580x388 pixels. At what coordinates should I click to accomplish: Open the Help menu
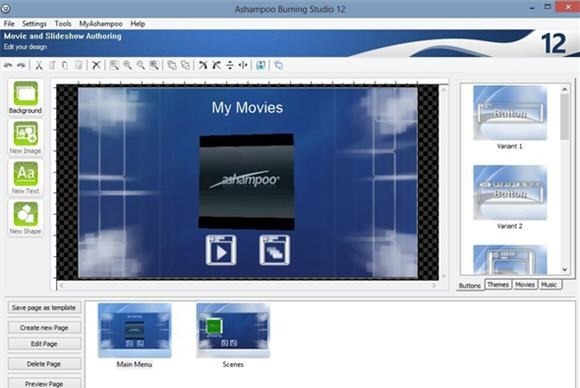[138, 24]
